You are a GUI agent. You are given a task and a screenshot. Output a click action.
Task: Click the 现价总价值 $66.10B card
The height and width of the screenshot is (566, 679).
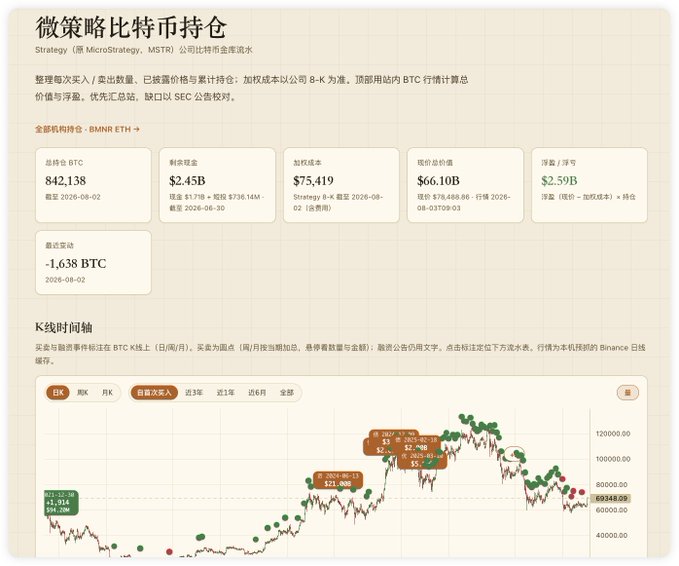(x=465, y=185)
